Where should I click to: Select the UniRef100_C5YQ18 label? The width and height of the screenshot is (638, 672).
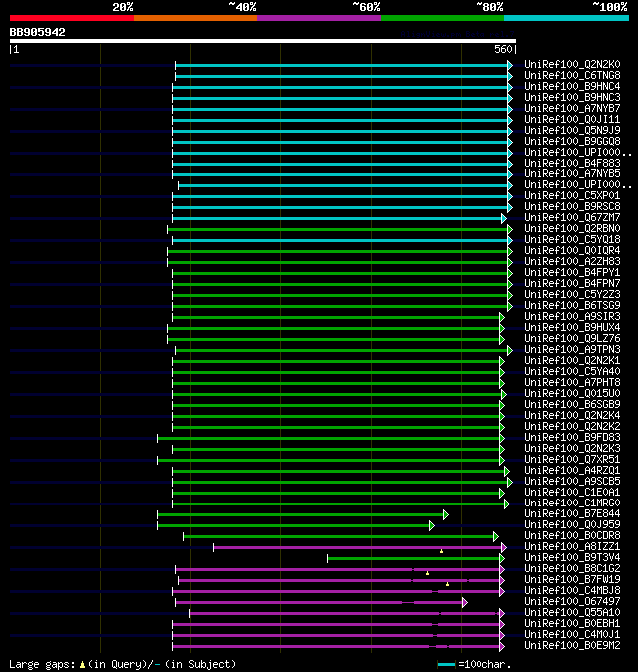point(572,239)
